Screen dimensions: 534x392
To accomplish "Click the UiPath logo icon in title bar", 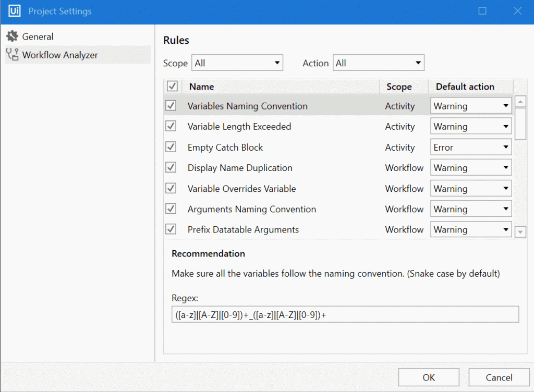I will coord(14,11).
